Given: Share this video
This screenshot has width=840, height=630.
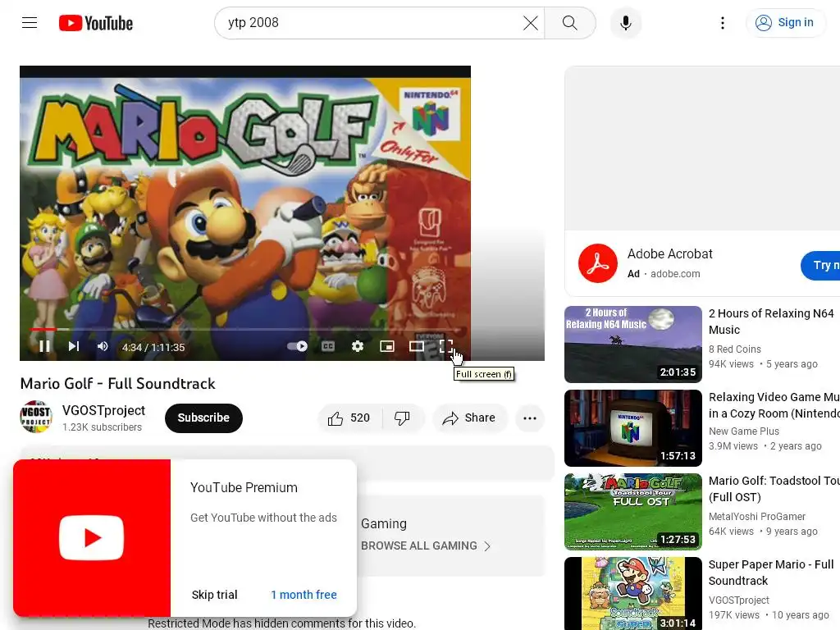Looking at the screenshot, I should click(x=469, y=418).
